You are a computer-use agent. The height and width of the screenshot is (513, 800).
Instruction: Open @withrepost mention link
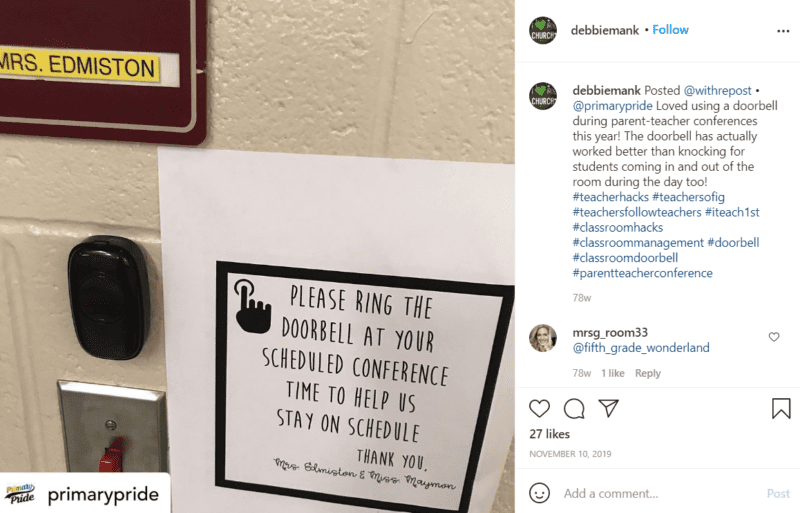[717, 91]
